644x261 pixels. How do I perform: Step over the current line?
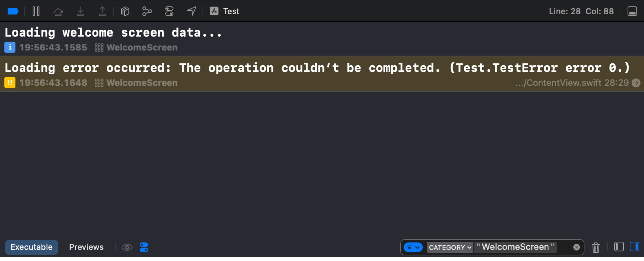(58, 11)
